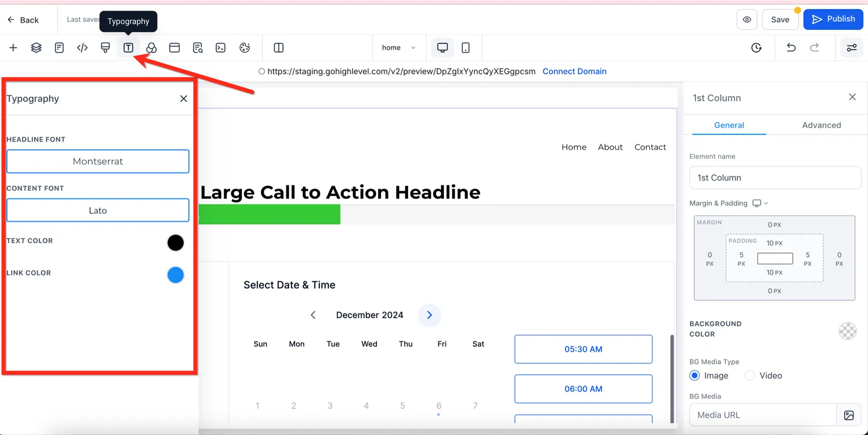Go to previous month in calendar
This screenshot has height=435, width=868.
tap(313, 315)
